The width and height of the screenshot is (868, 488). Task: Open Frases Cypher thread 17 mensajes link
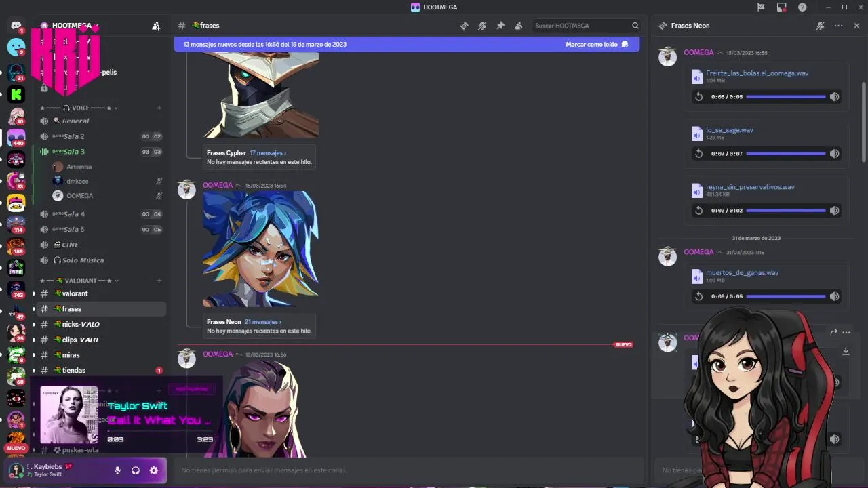coord(268,153)
